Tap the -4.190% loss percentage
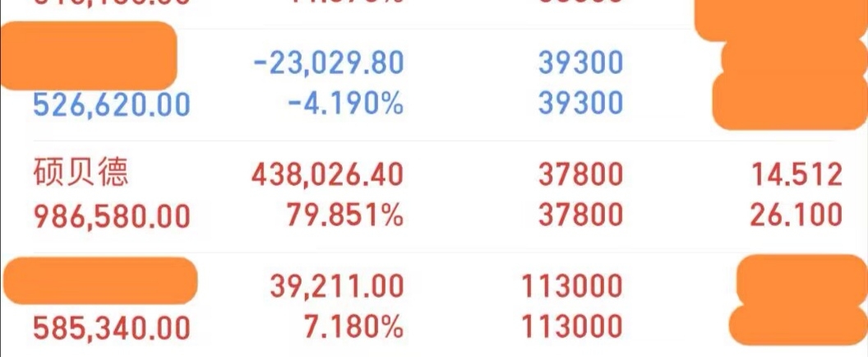The height and width of the screenshot is (357, 868). tap(345, 104)
